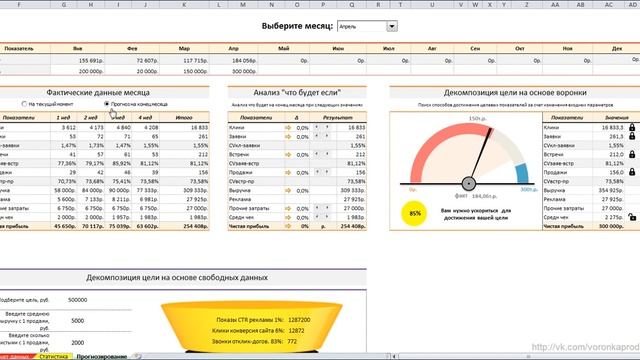640x360 pixels.
Task: Click the yellow 85% circle indicator
Action: (x=414, y=213)
